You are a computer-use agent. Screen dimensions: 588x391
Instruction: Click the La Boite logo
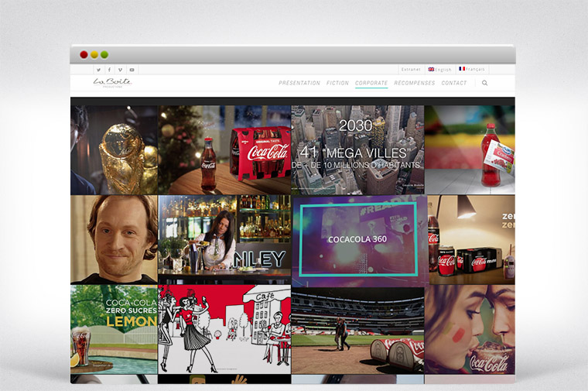click(112, 83)
